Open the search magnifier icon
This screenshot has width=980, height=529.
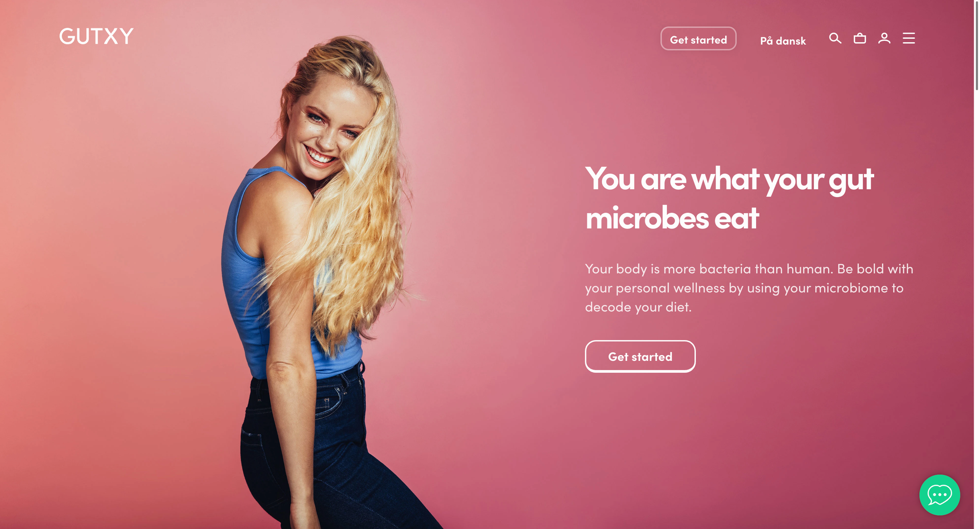click(835, 38)
